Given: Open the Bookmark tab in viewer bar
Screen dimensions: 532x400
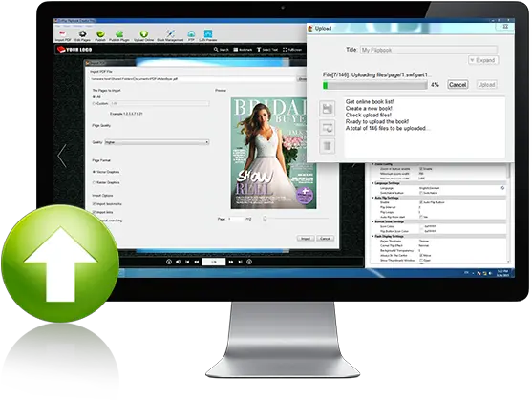Looking at the screenshot, I should click(x=243, y=50).
